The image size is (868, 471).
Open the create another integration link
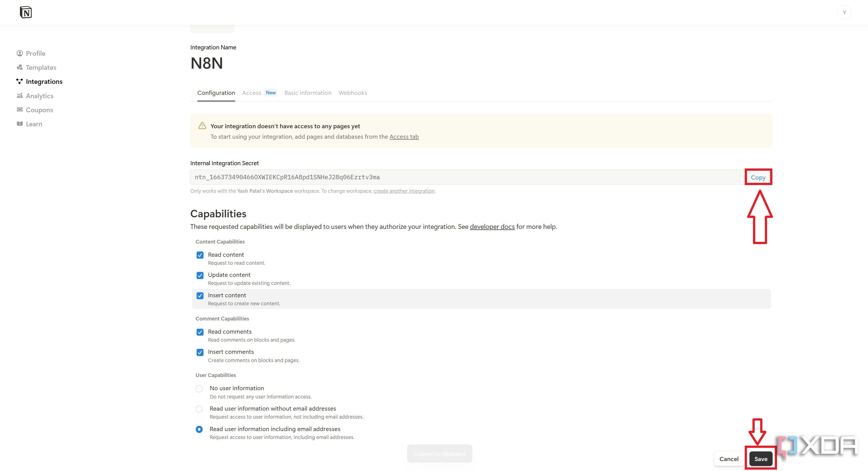pos(404,191)
